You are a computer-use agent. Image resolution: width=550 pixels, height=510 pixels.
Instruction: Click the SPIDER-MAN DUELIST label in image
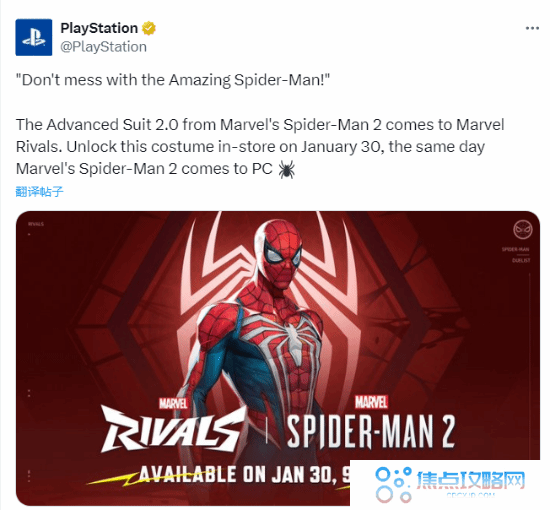click(x=516, y=255)
